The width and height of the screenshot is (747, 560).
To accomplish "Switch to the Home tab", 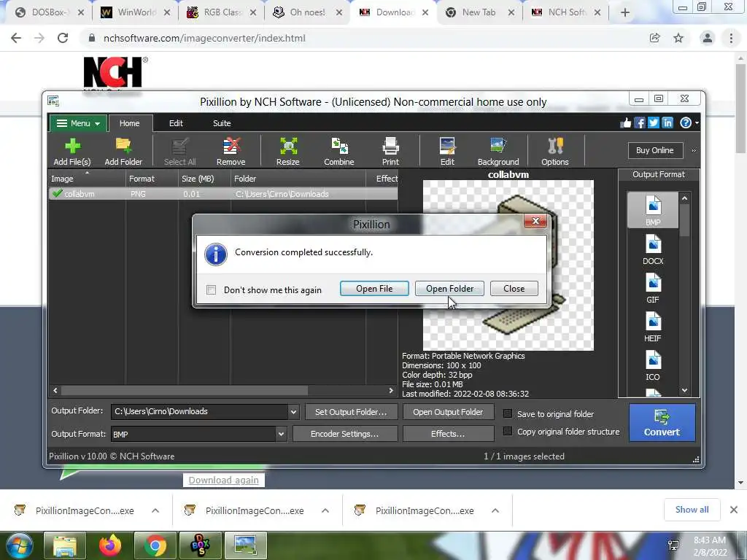I will (130, 123).
